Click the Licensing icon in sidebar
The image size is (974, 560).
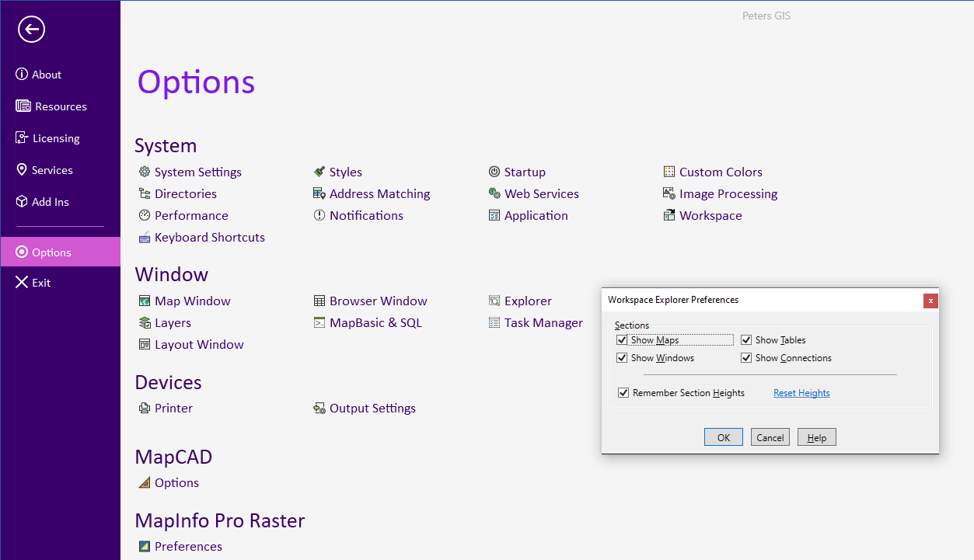(x=22, y=138)
